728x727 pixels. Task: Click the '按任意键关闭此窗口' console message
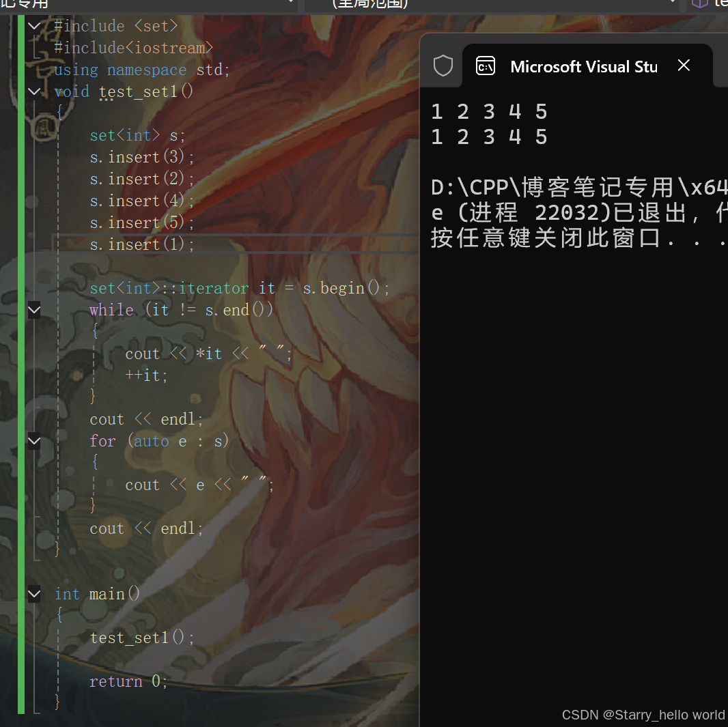click(x=546, y=238)
